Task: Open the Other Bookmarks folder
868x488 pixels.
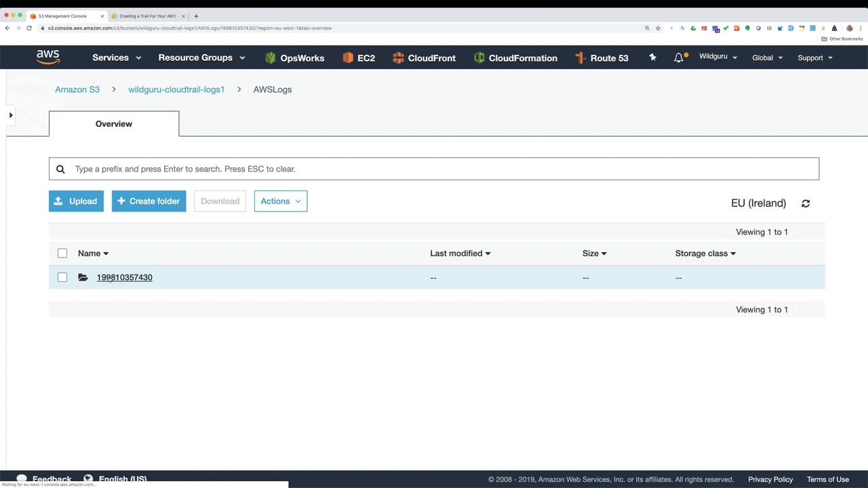Action: click(x=842, y=39)
